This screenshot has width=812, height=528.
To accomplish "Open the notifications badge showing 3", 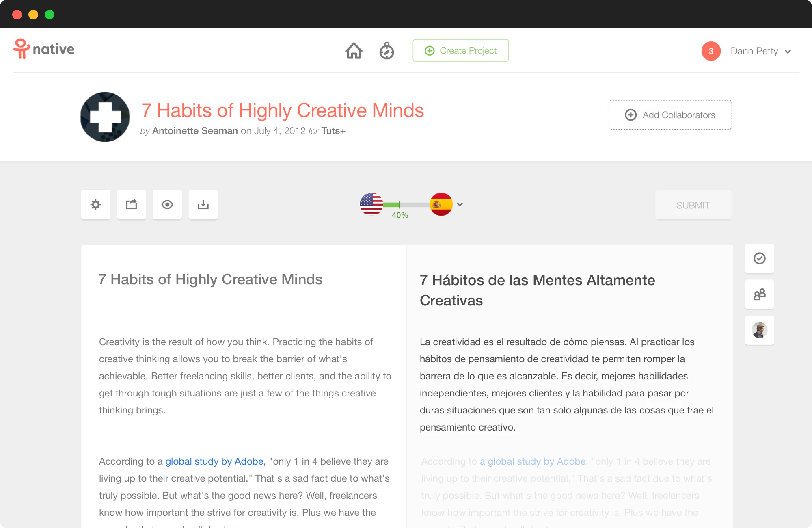I will [711, 51].
